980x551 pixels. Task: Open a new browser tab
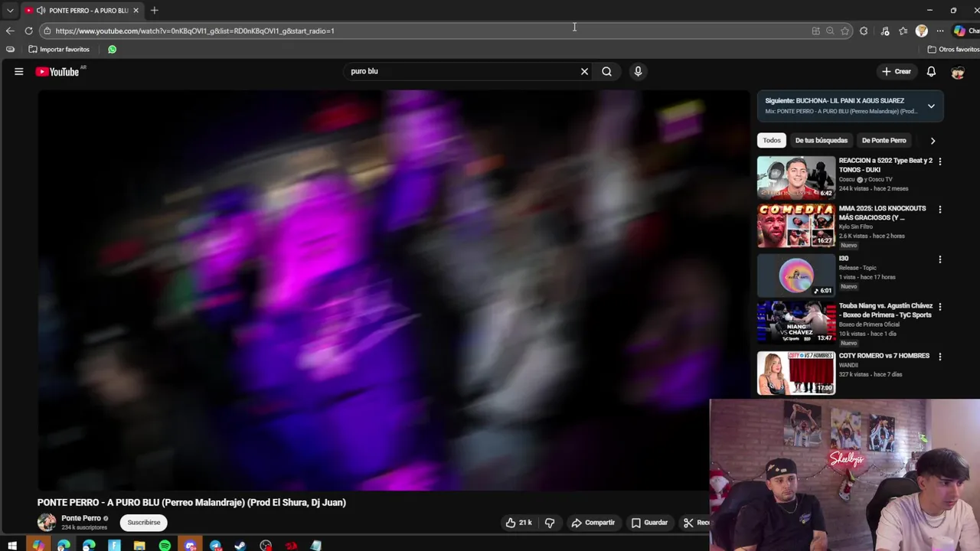[x=154, y=10]
